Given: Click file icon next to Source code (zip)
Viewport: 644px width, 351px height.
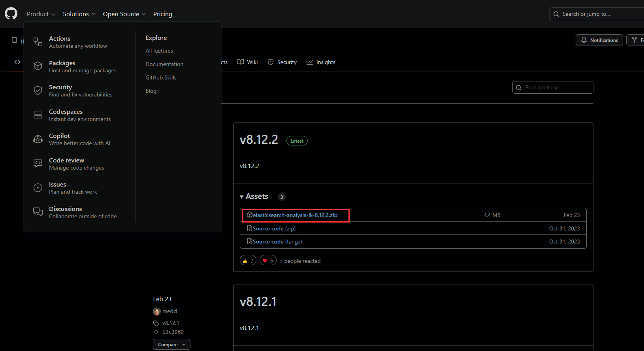Looking at the screenshot, I should 250,228.
